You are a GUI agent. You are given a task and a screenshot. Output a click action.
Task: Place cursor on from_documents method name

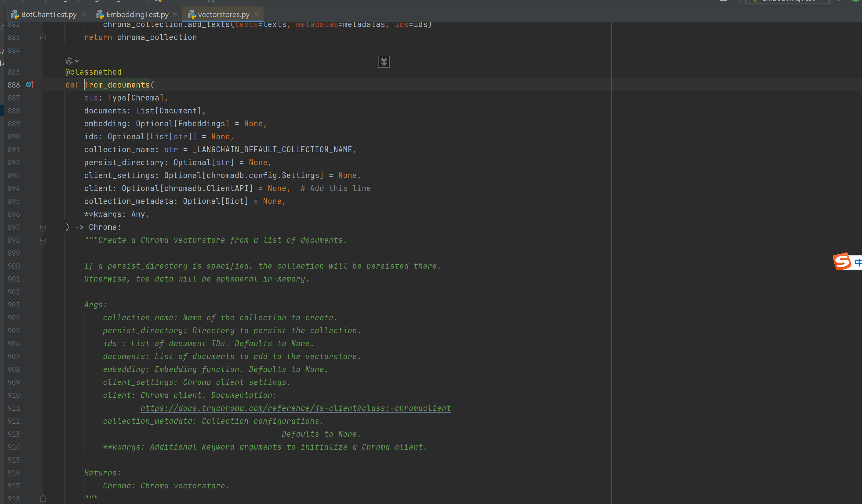coord(117,85)
